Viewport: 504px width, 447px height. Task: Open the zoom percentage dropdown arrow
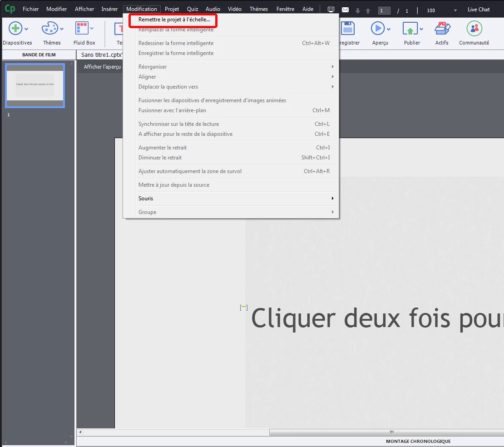click(455, 10)
